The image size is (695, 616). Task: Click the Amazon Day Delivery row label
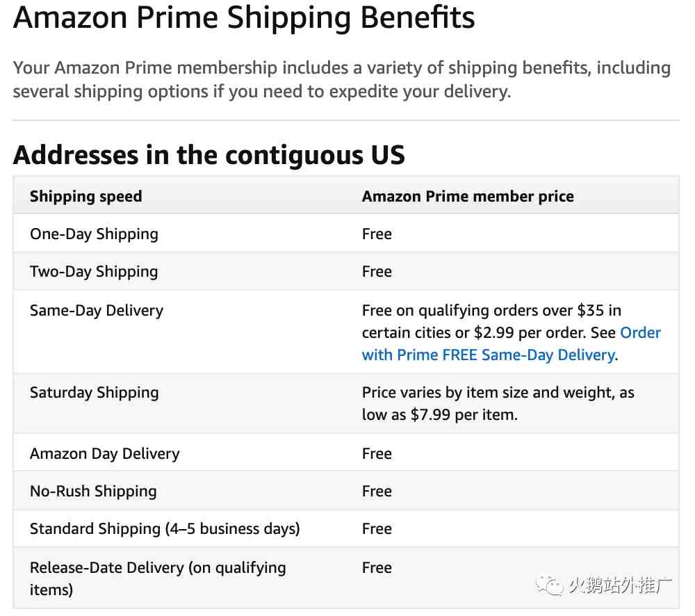coord(105,453)
